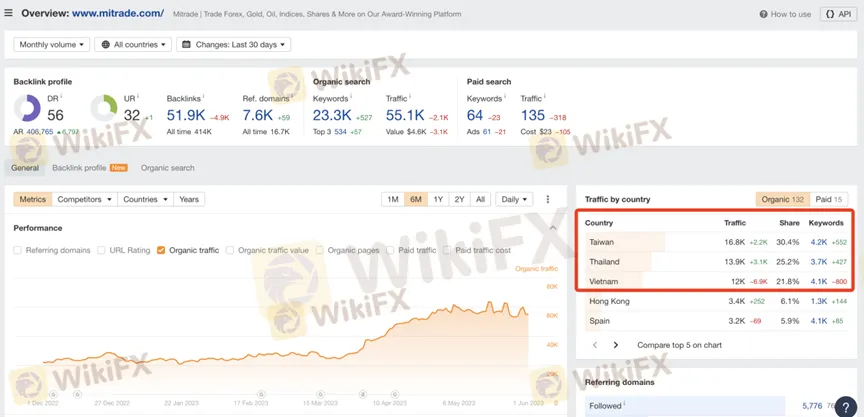
Task: Click the Vietnam country row
Action: point(716,281)
